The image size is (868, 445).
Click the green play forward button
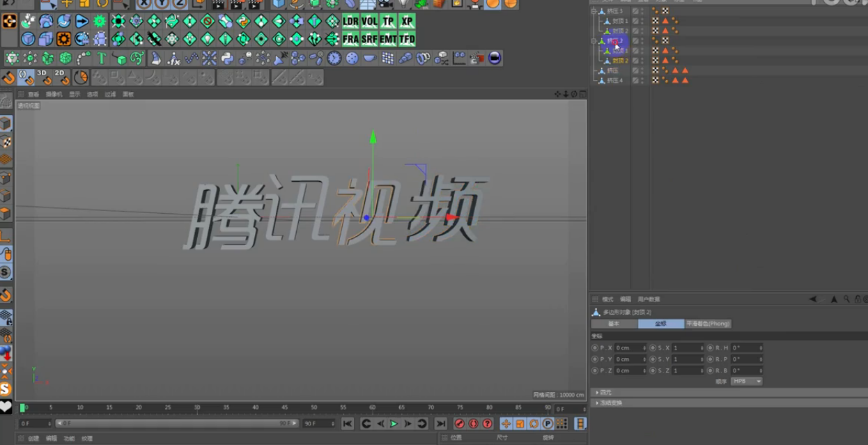(x=394, y=423)
